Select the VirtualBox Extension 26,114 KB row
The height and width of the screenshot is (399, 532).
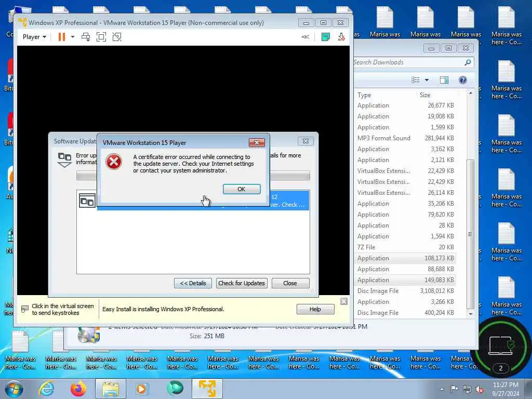pyautogui.click(x=405, y=192)
